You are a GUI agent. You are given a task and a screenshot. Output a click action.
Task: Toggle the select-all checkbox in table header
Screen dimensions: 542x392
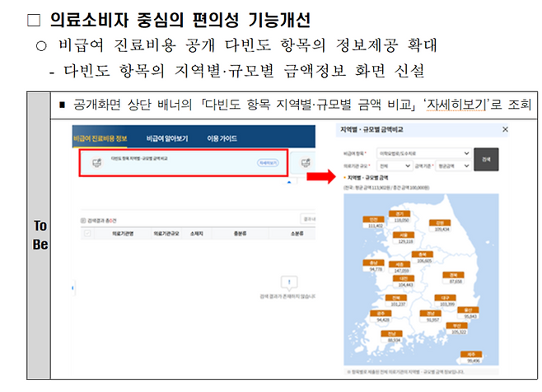pyautogui.click(x=87, y=234)
